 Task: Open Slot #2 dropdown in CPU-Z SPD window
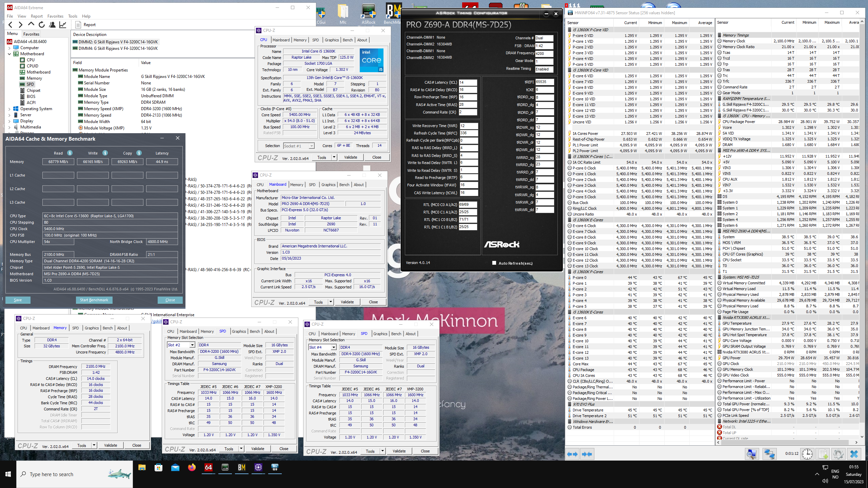[192, 345]
